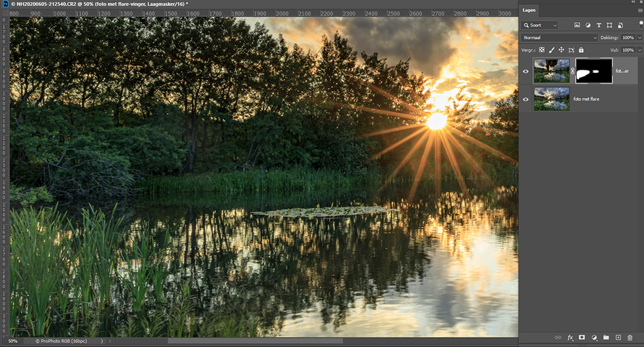Open the Normaal blend mode dropdown

pos(559,38)
